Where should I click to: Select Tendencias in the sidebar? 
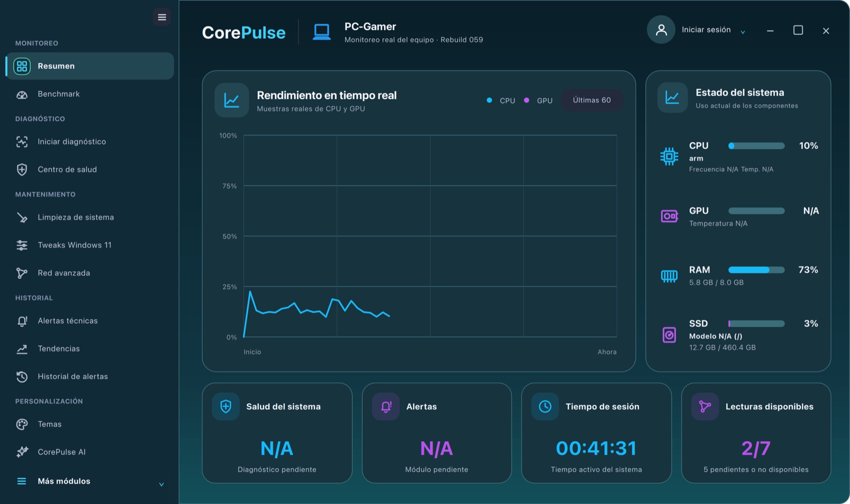click(90, 349)
